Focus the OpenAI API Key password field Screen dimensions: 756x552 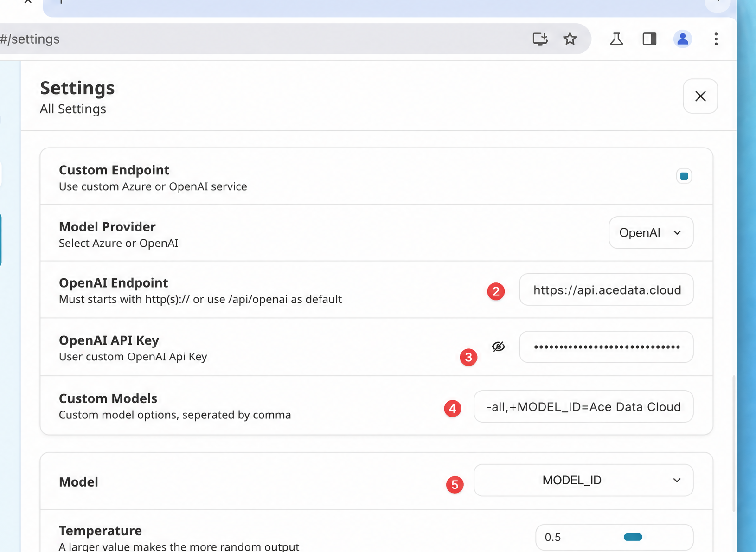606,347
